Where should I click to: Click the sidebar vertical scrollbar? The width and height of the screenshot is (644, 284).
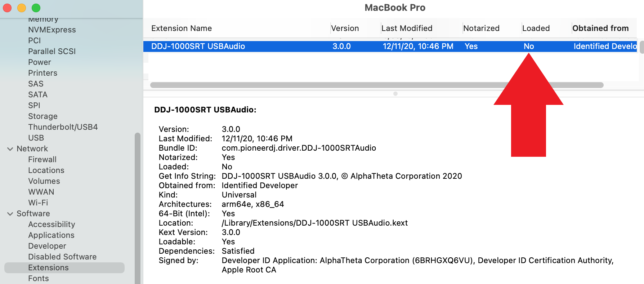point(137,208)
